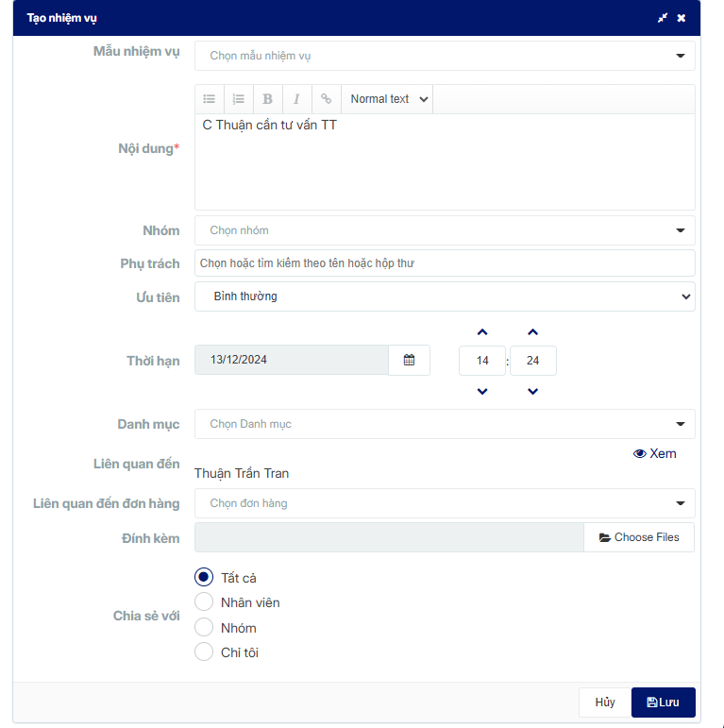Focus the Phụ trách search field
Image resolution: width=724 pixels, height=728 pixels.
coord(445,263)
